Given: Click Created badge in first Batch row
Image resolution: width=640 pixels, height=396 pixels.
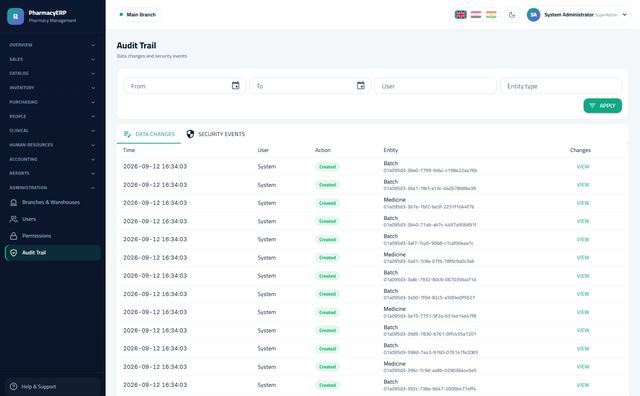Looking at the screenshot, I should click(x=327, y=167).
